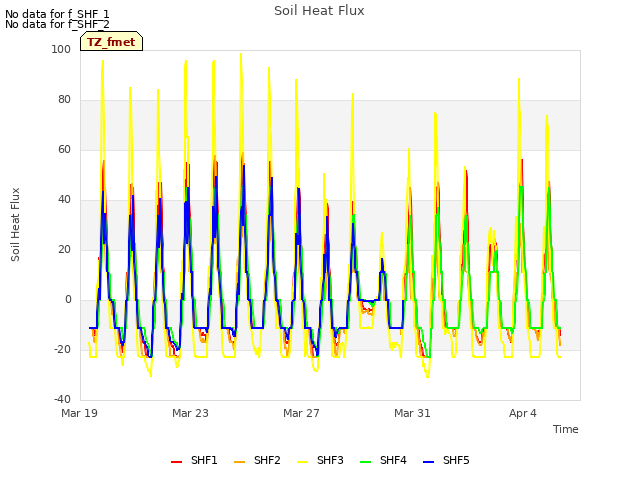
Task: Click the Apr 4 x-axis label
Action: [523, 413]
